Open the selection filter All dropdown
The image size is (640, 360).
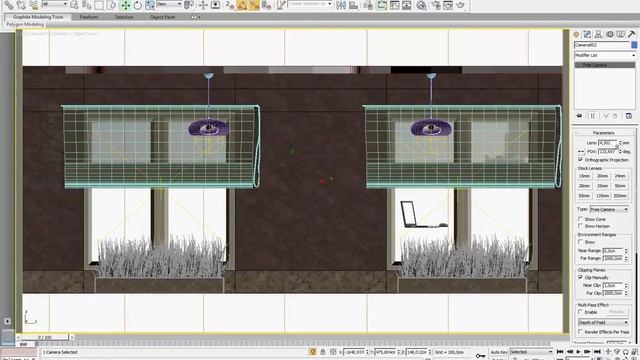[54, 4]
